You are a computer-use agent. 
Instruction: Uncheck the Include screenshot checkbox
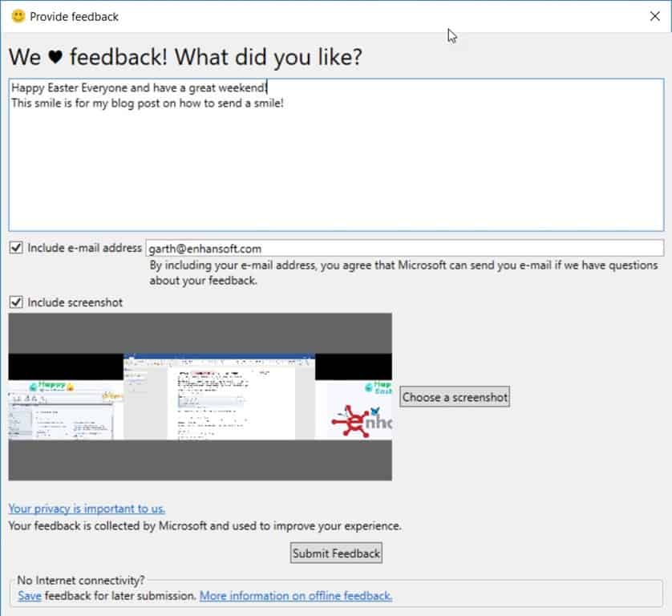pos(16,302)
